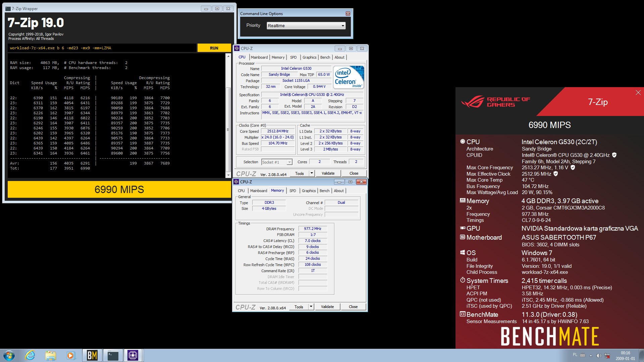Viewport: 644px width, 362px height.
Task: Open Windows Media Player from the taskbar
Action: click(x=70, y=355)
